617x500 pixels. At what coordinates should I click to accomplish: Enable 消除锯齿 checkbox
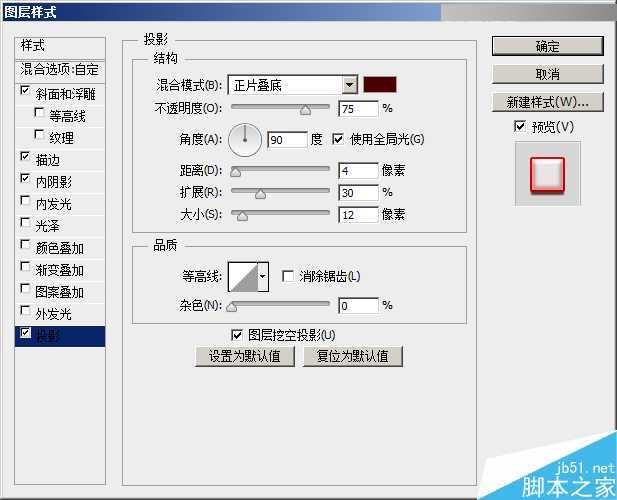click(288, 276)
